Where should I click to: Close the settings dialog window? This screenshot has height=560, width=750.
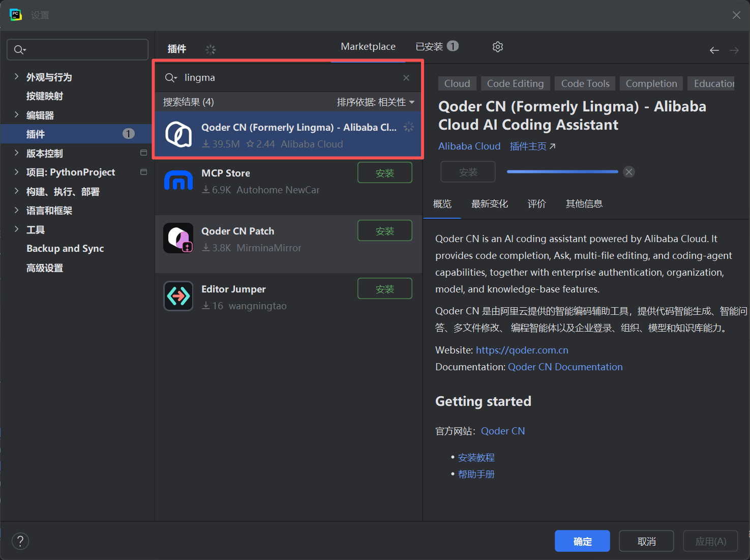tap(736, 15)
